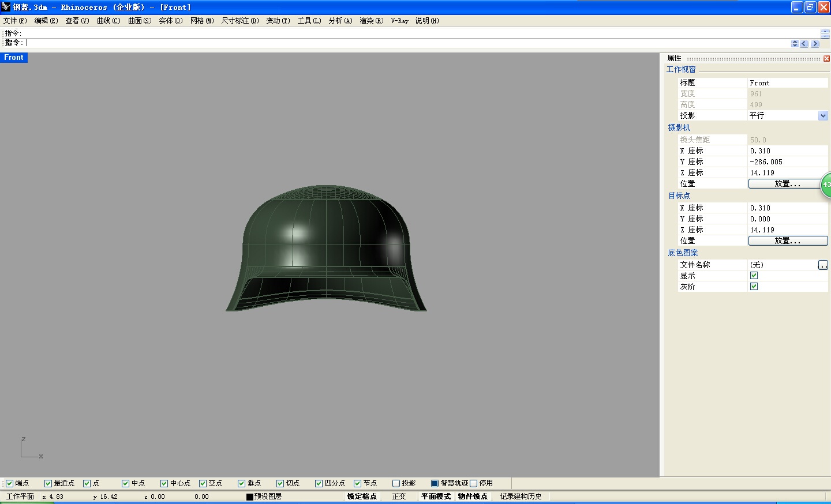
Task: Enable the 停用 disable snap checkbox
Action: [x=473, y=483]
